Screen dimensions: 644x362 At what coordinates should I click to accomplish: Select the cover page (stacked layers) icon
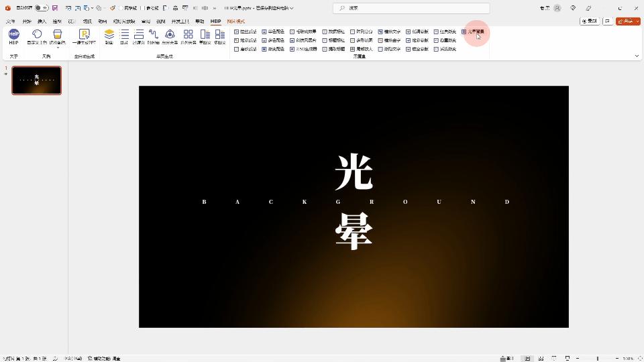click(x=109, y=34)
